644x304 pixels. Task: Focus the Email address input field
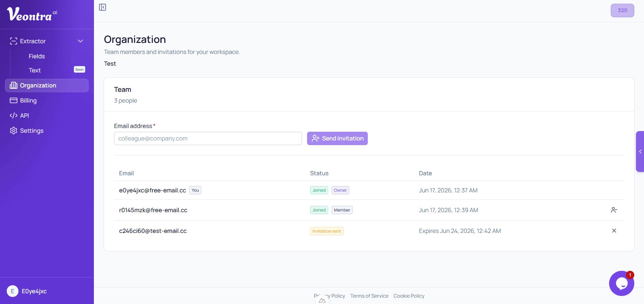(208, 138)
